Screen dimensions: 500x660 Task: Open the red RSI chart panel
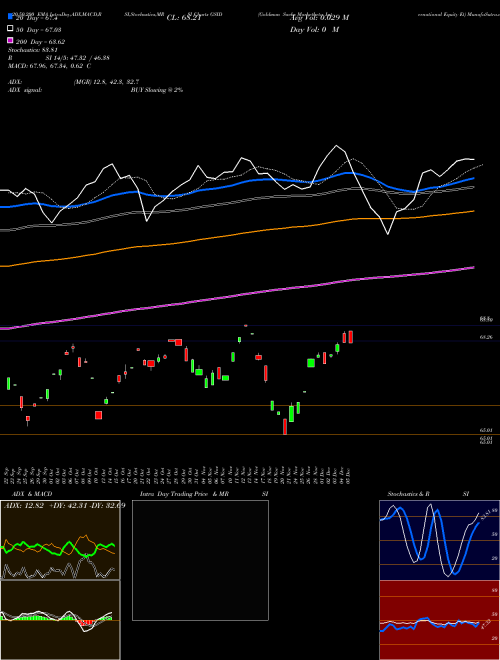tap(439, 620)
